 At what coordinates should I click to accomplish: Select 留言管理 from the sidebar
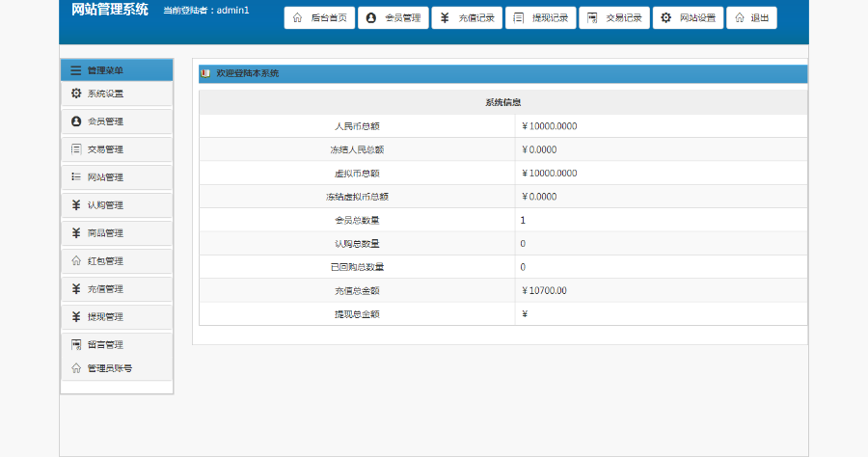105,345
